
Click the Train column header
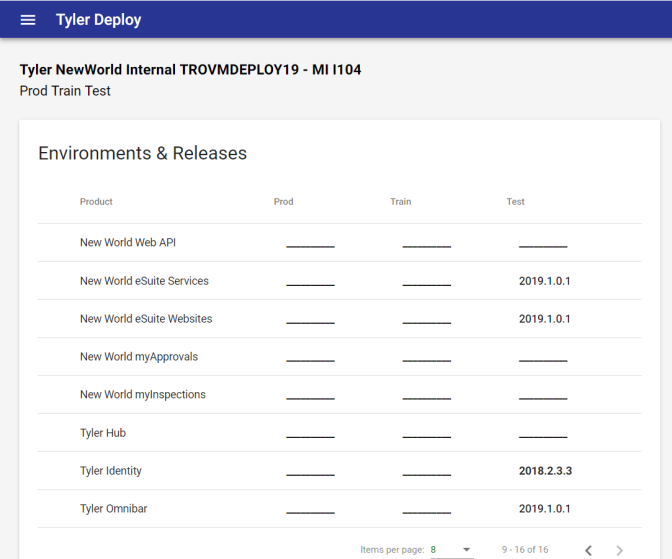click(400, 202)
